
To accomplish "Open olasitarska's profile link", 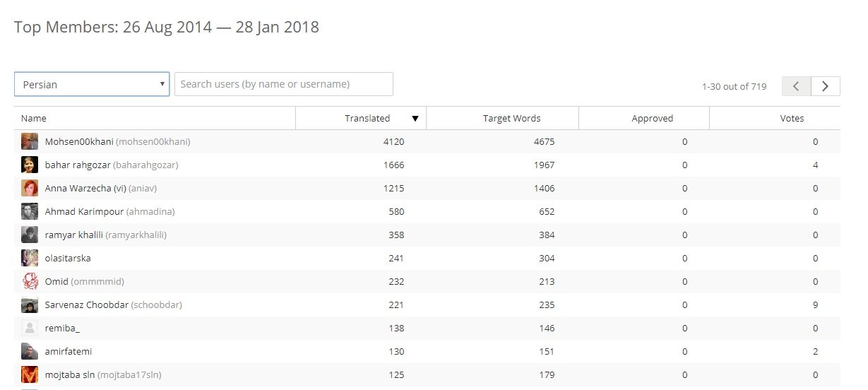I will 68,258.
